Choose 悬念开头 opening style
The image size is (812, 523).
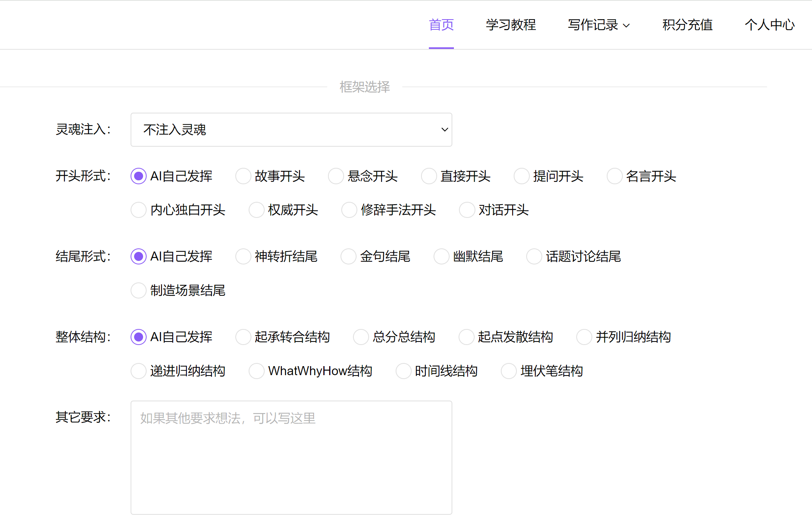click(336, 176)
